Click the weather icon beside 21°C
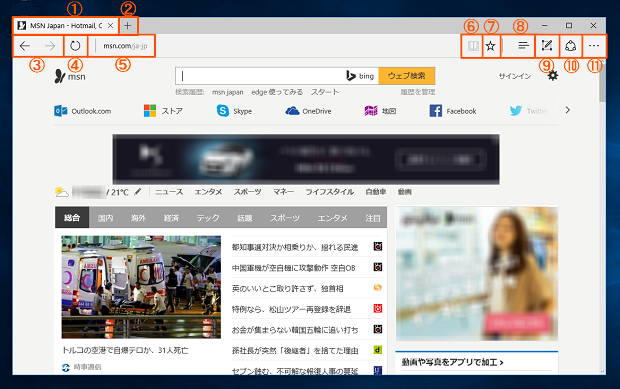The image size is (620, 389). (x=61, y=192)
